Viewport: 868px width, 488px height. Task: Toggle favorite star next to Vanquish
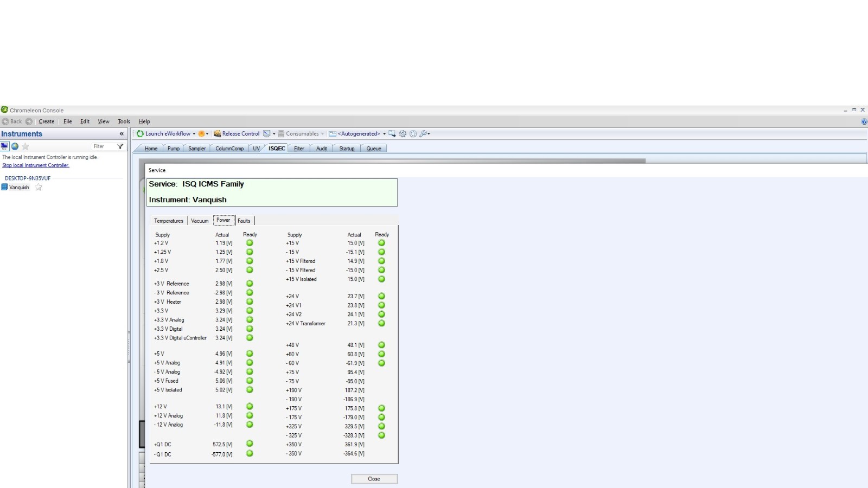coord(39,188)
